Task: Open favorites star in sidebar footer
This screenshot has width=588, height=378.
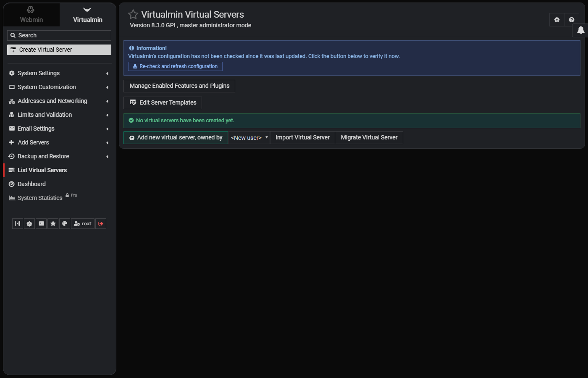Action: (53, 224)
